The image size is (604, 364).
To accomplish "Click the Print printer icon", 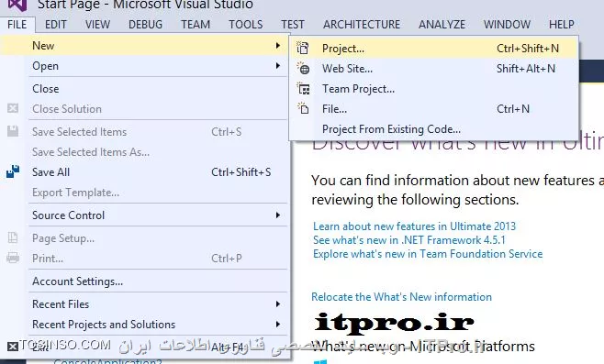I will coord(13,258).
